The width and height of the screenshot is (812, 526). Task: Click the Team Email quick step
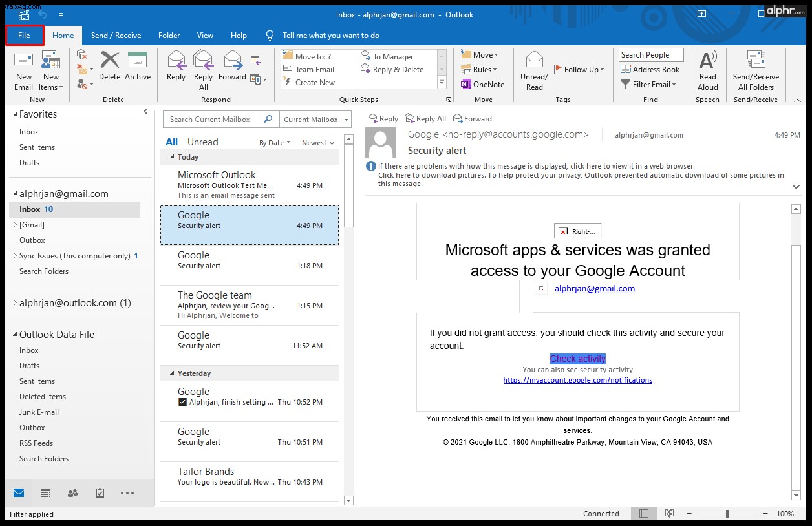[x=309, y=70]
